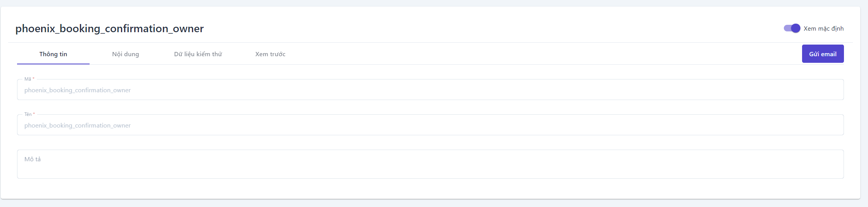This screenshot has height=207, width=868.
Task: Click the code value in Mã field
Action: coord(78,90)
